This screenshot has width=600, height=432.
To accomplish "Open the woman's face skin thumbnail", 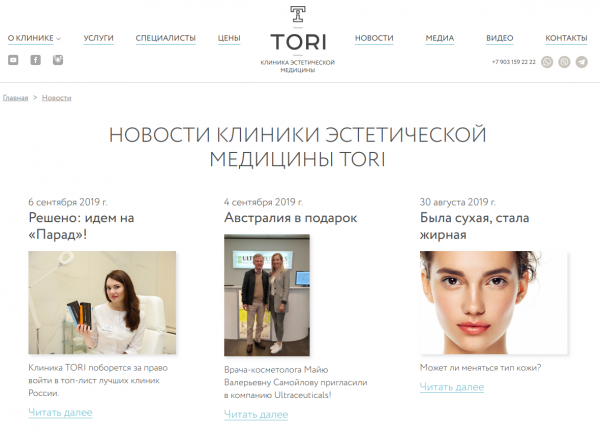I will click(494, 302).
